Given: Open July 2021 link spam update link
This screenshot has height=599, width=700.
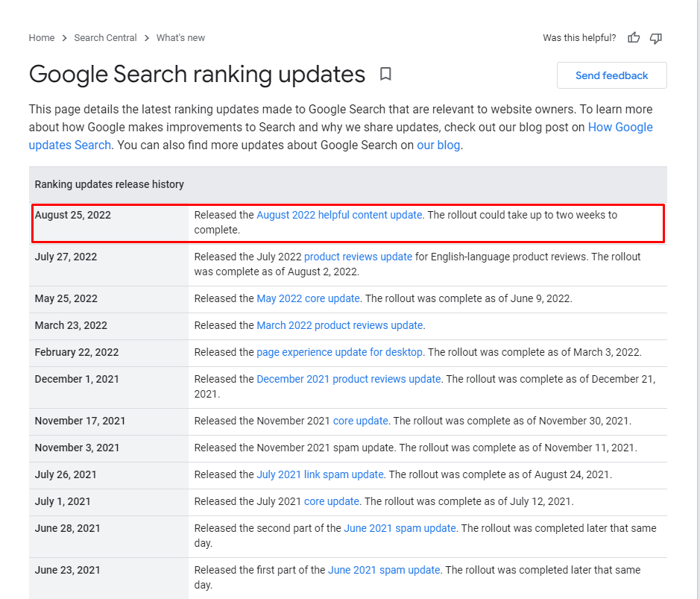Looking at the screenshot, I should (x=320, y=474).
